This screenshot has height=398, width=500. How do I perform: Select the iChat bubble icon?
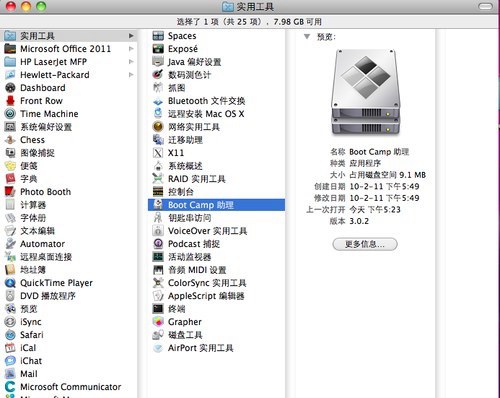pyautogui.click(x=10, y=361)
